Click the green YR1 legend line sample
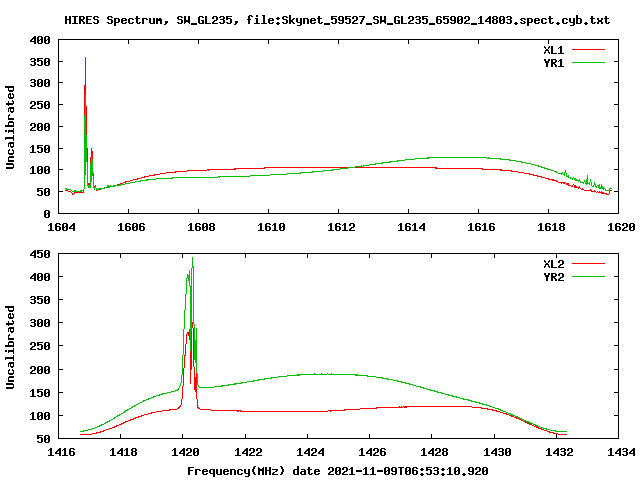 [x=588, y=62]
